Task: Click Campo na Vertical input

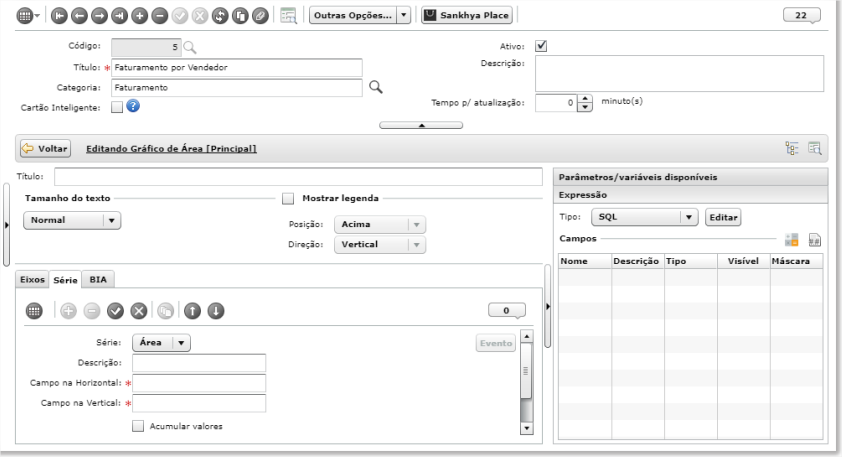Action: point(199,403)
